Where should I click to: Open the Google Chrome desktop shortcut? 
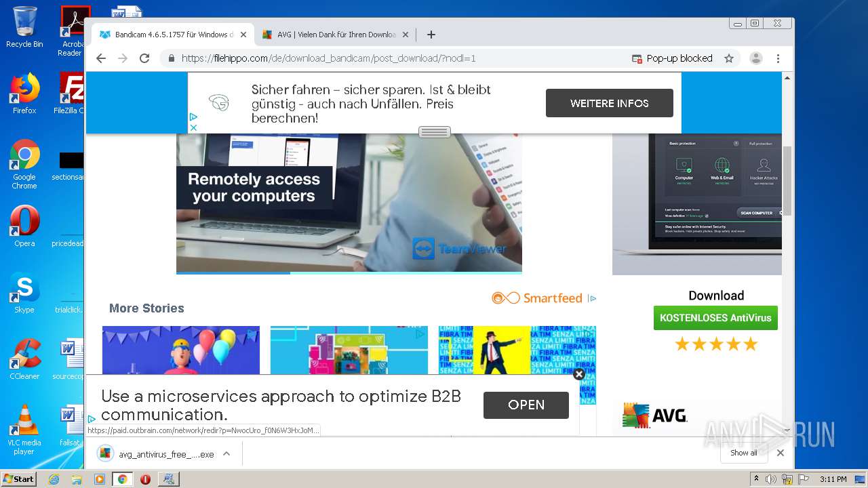tap(24, 165)
